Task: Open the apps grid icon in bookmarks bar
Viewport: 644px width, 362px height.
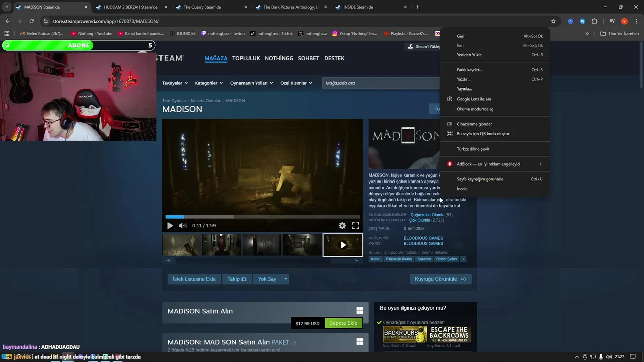Action: pyautogui.click(x=7, y=34)
